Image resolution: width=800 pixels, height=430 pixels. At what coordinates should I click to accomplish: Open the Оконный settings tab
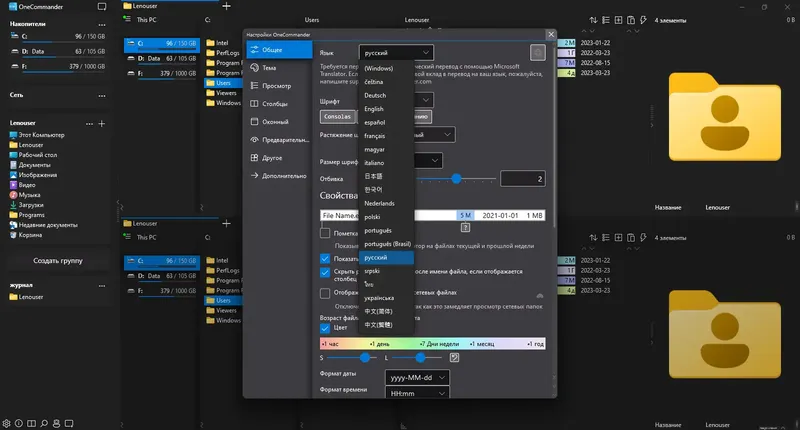tap(279, 122)
